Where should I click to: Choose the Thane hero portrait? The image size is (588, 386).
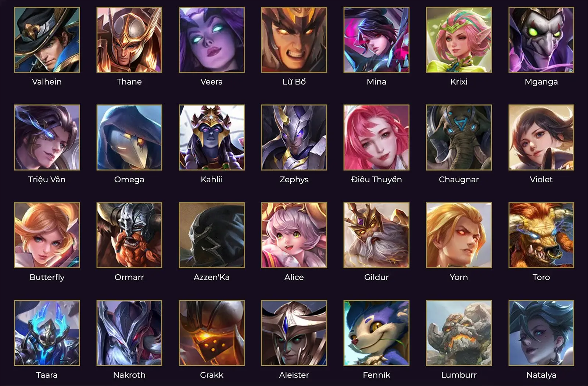pos(129,40)
